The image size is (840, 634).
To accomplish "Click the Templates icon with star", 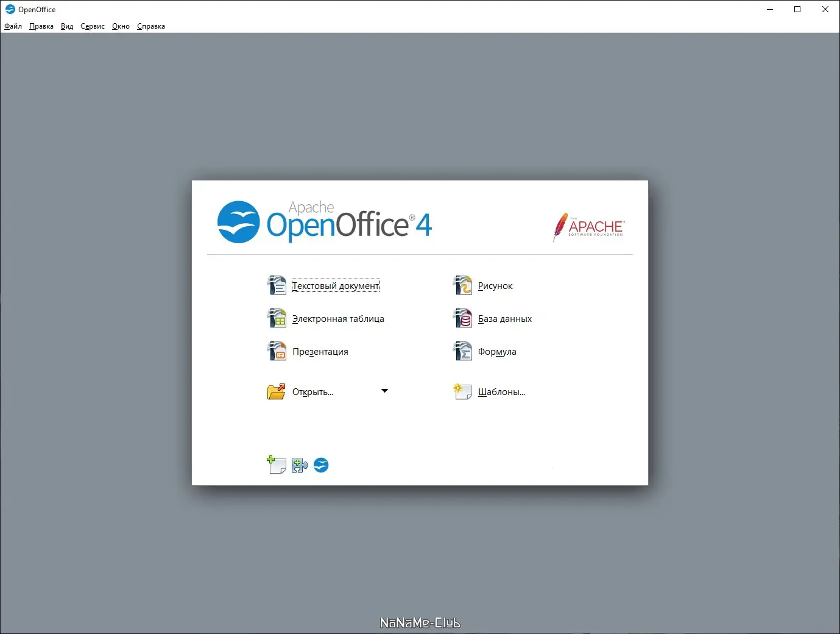I will coord(463,391).
